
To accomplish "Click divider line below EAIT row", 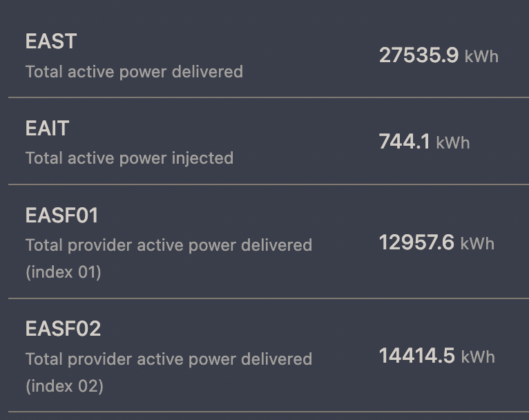I will pyautogui.click(x=269, y=184).
